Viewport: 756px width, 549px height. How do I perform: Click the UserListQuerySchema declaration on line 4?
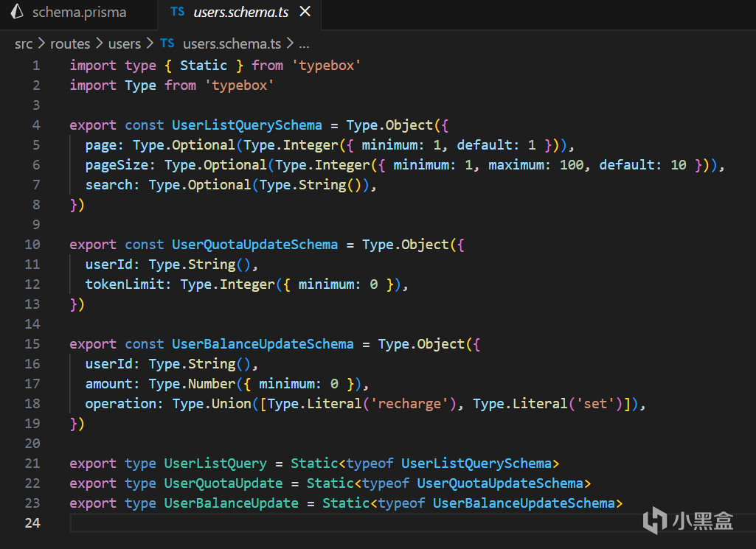point(247,125)
